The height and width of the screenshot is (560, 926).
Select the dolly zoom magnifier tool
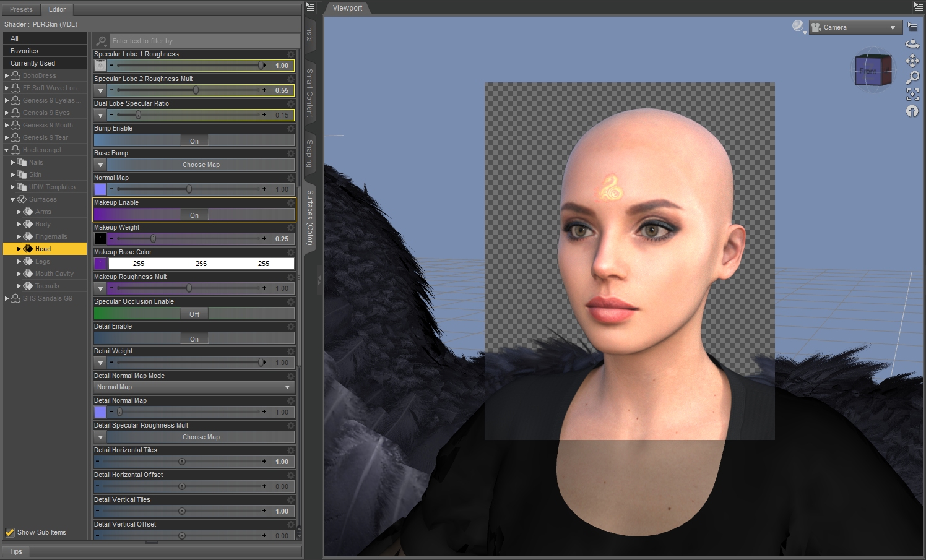coord(912,77)
